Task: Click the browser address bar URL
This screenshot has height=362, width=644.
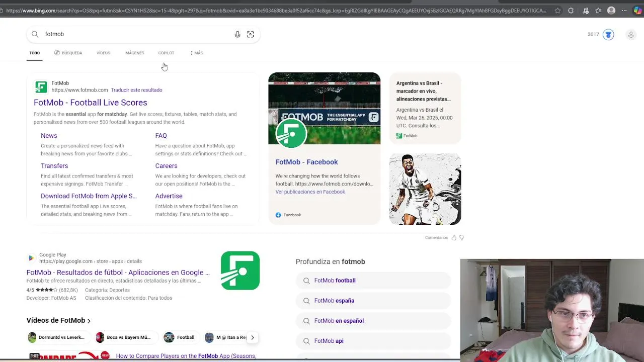Action: [276, 11]
